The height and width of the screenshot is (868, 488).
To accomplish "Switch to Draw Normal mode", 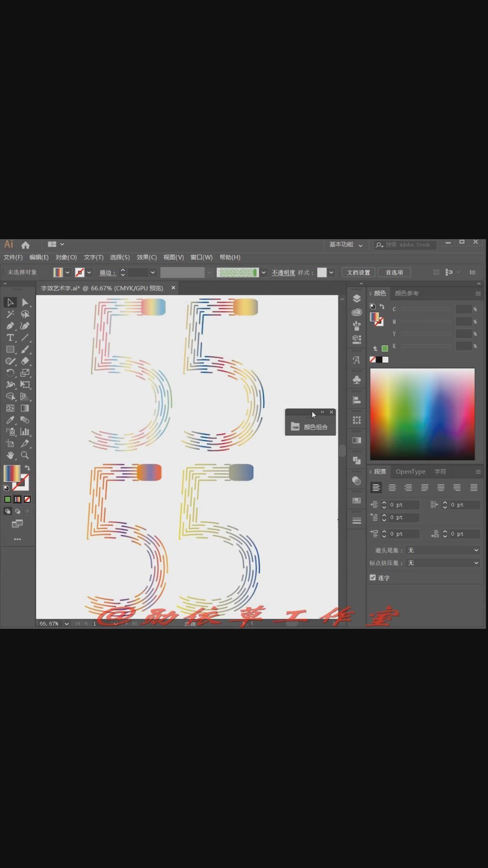I will tap(8, 511).
